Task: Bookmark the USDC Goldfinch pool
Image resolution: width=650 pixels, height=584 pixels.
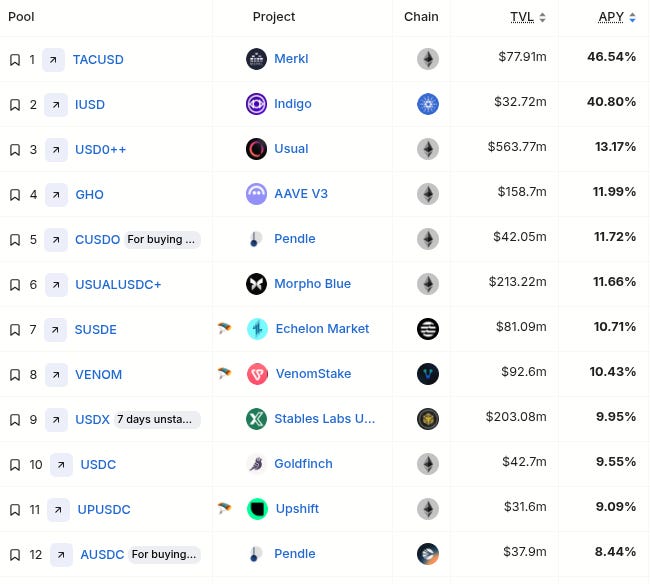Action: point(15,465)
